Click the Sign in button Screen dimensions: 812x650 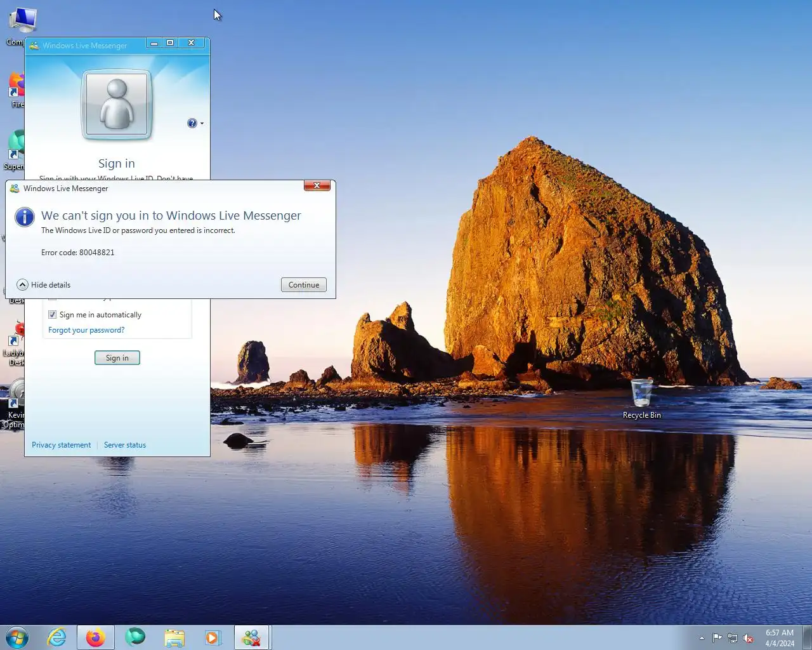tap(117, 358)
